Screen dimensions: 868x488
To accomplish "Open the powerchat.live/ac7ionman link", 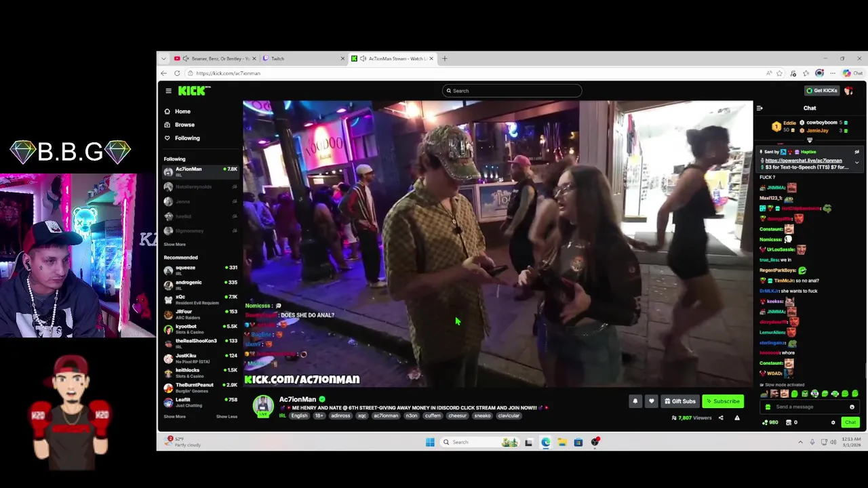I will click(804, 161).
